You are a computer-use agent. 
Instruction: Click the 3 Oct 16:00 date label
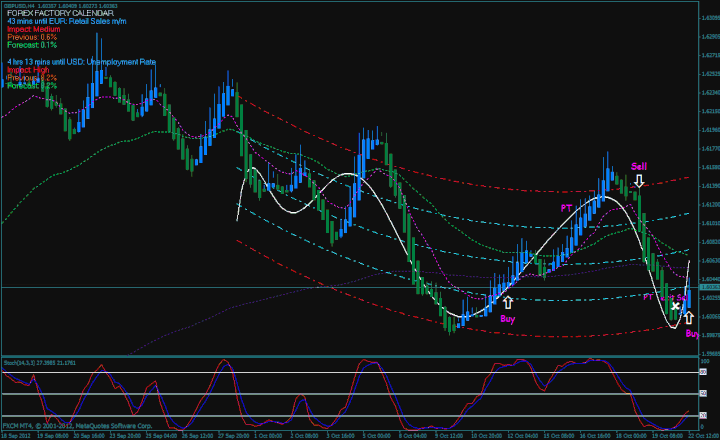pos(340,435)
